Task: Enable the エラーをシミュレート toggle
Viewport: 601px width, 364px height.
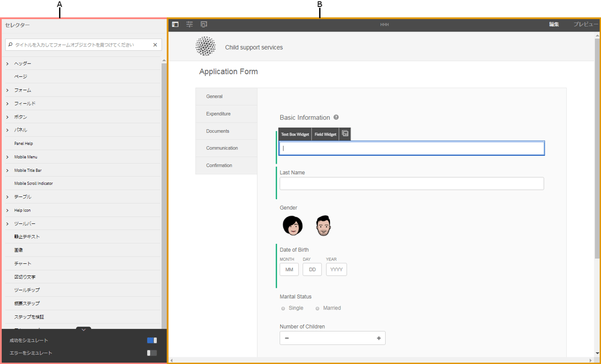Action: pyautogui.click(x=151, y=352)
